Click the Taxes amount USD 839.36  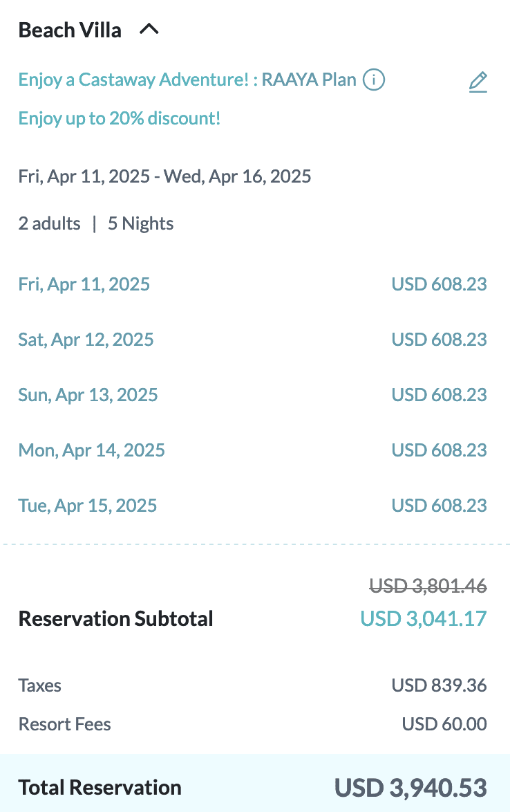[x=439, y=686]
